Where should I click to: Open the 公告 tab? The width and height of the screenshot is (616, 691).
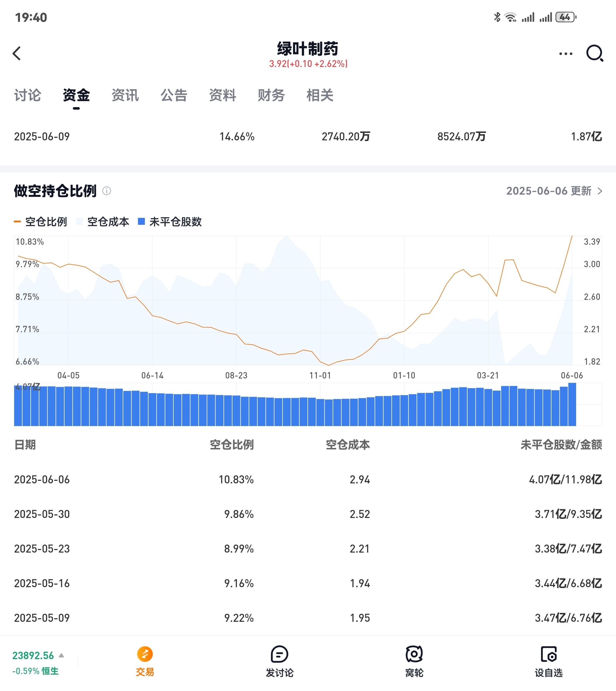174,95
